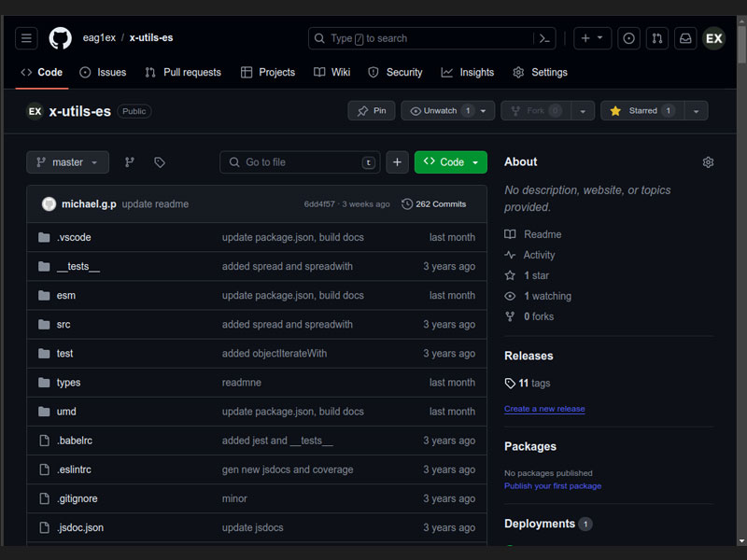This screenshot has width=747, height=560.
Task: Switch to the Insights tab
Action: (x=468, y=72)
